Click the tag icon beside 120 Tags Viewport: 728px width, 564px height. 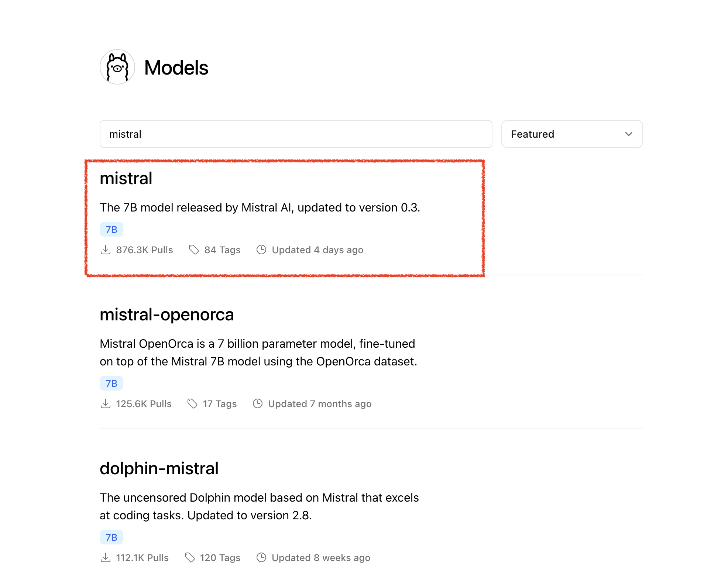pos(190,557)
